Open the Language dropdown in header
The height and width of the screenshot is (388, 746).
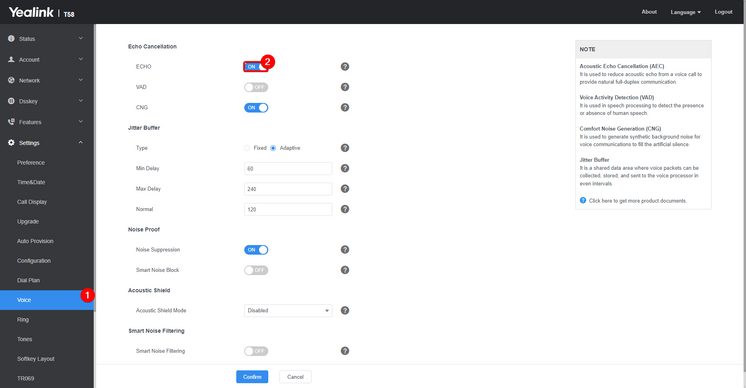tap(685, 12)
